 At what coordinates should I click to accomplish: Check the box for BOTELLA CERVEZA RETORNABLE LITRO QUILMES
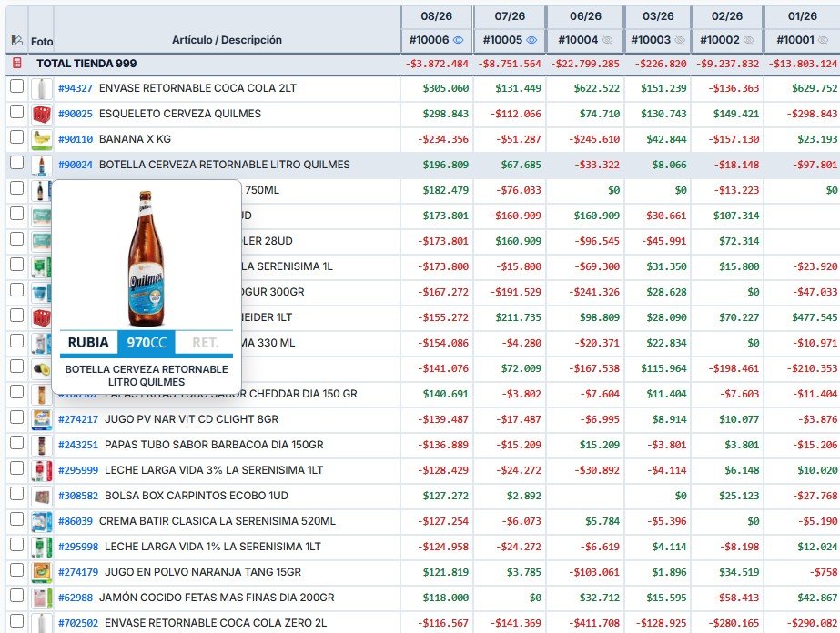16,162
